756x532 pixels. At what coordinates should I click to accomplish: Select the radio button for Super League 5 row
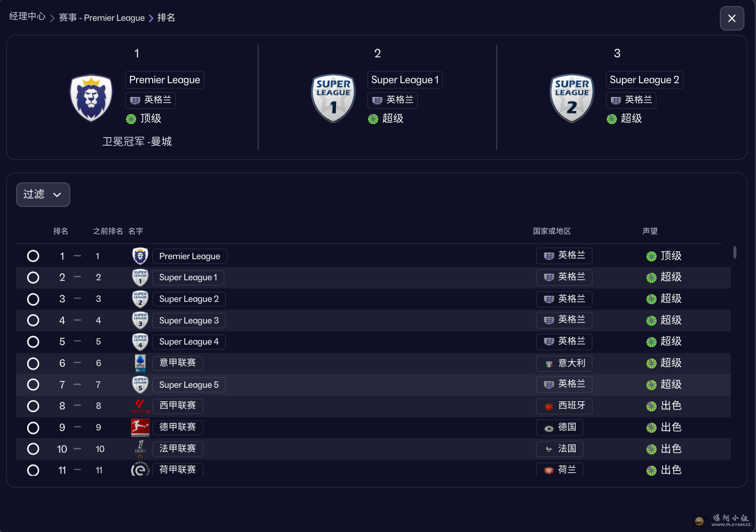(x=33, y=385)
